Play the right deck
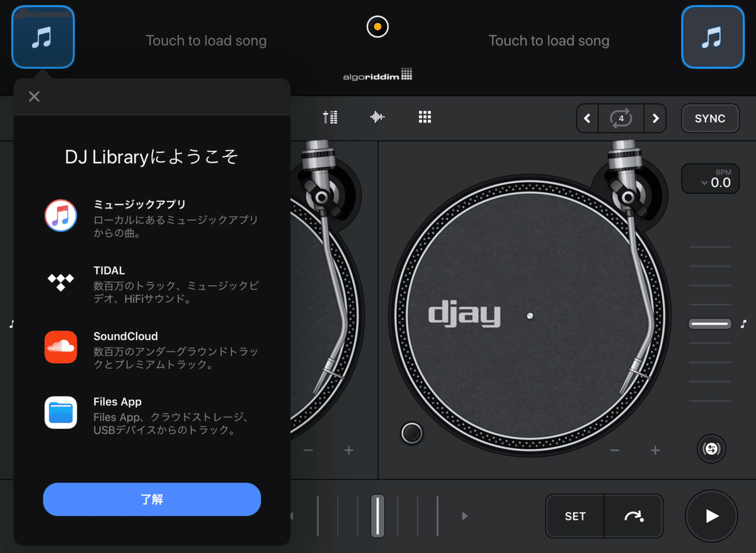 pyautogui.click(x=711, y=516)
